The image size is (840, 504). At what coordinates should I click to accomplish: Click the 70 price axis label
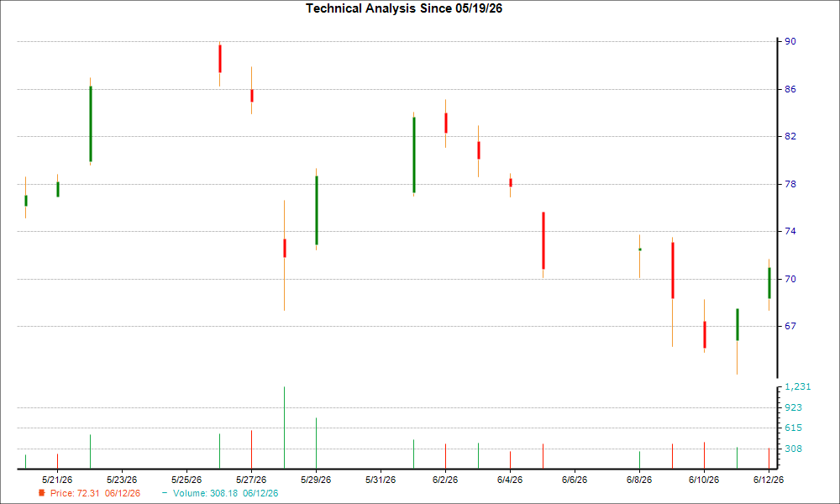click(790, 279)
